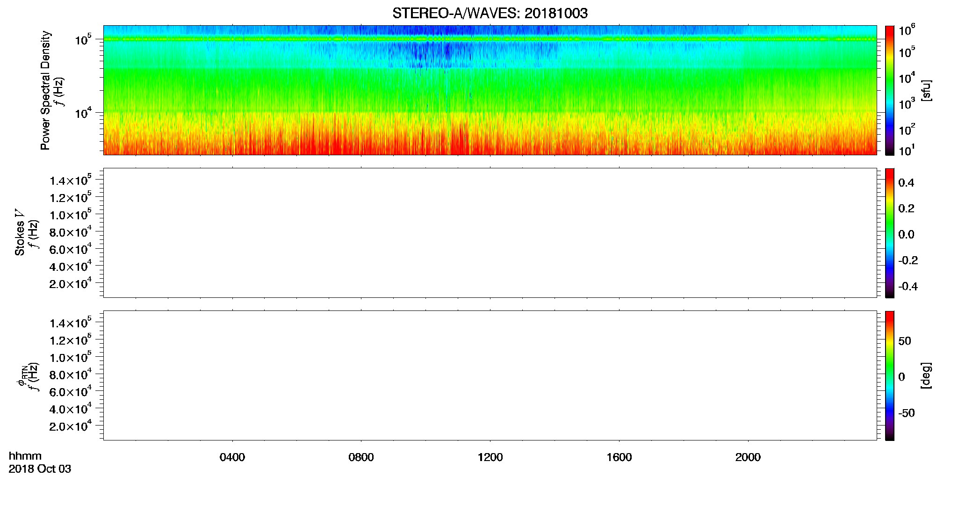Select the 1600 time tick label
Screen dimensions: 980x505
click(619, 457)
